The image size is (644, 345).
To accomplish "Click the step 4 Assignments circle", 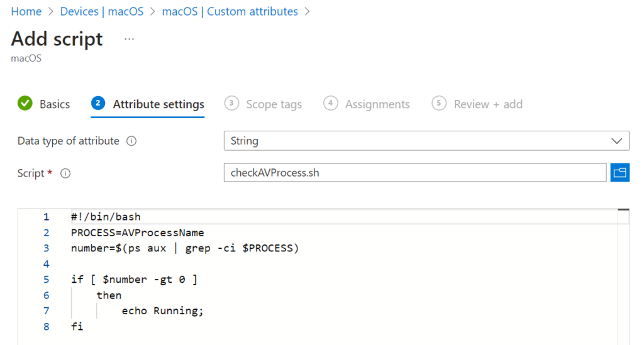I will pyautogui.click(x=331, y=104).
